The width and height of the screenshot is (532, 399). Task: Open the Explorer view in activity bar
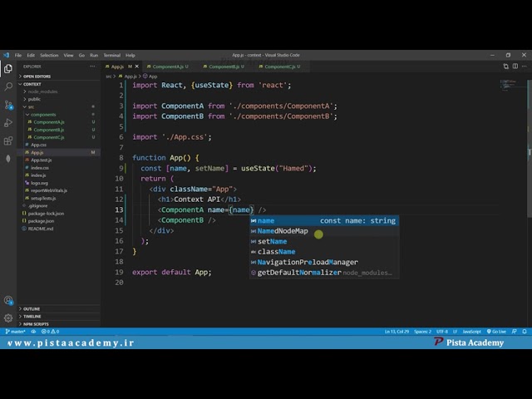8,69
